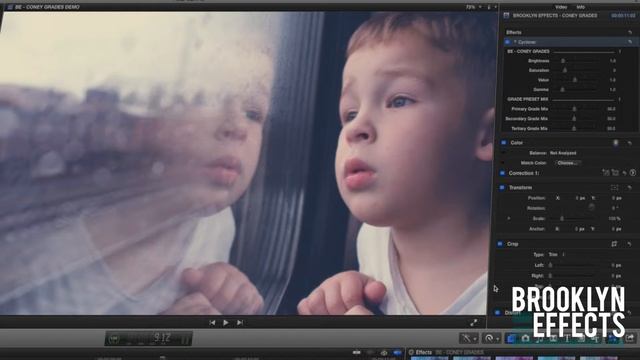Toggle the Crop section checkbox
This screenshot has height=360, width=640.
pyautogui.click(x=500, y=244)
